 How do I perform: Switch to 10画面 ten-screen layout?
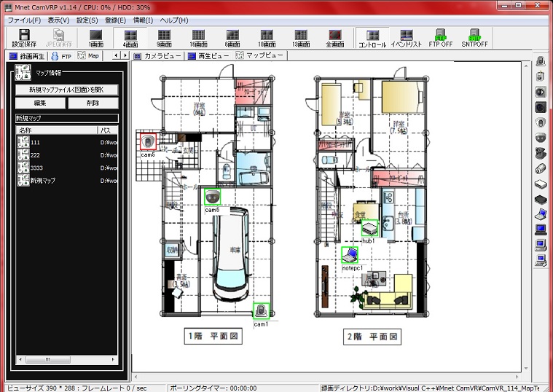pyautogui.click(x=267, y=38)
